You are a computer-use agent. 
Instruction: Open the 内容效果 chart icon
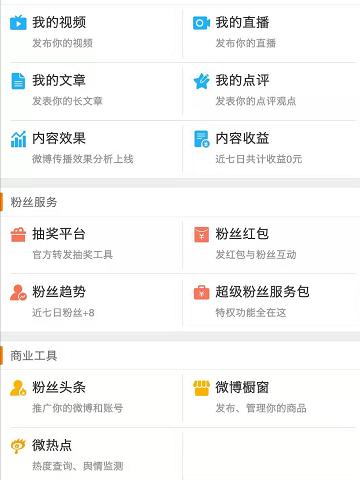point(18,139)
